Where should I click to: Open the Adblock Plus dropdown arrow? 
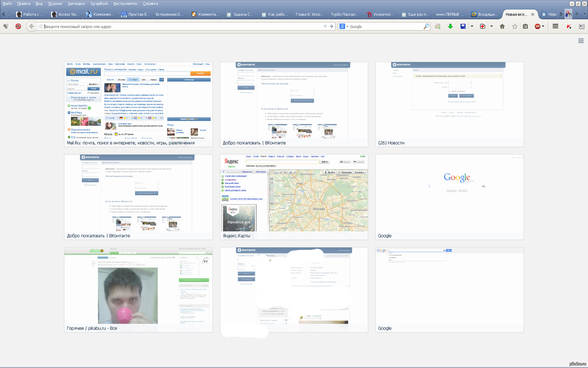[x=543, y=26]
